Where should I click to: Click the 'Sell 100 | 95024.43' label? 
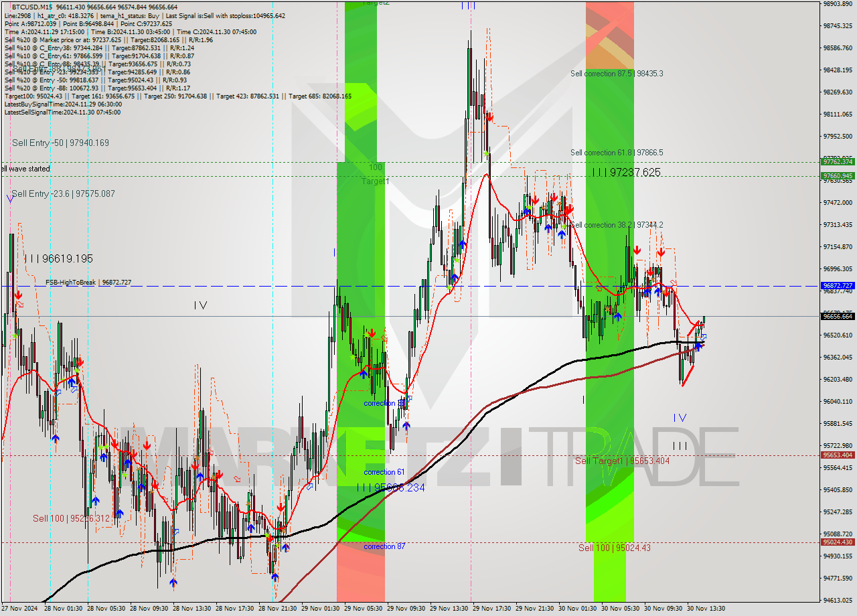[615, 548]
